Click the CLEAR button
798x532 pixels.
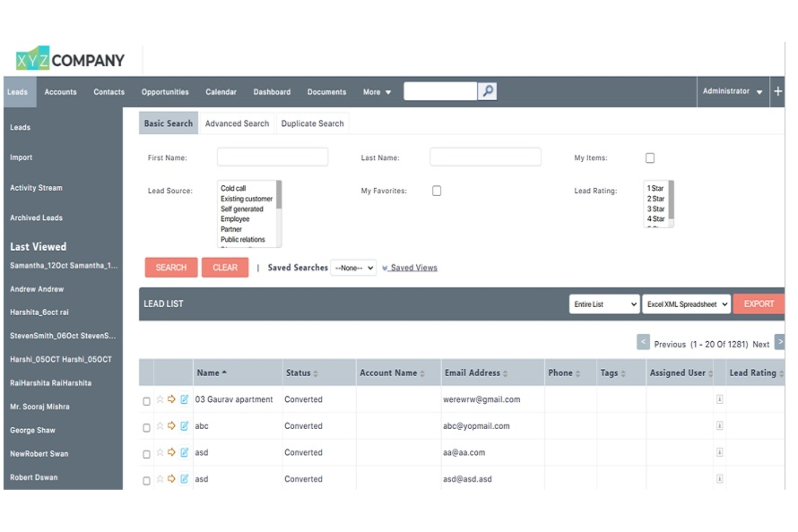(225, 267)
